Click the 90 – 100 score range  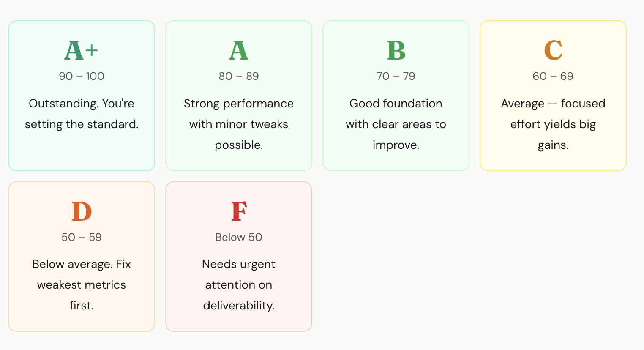tap(82, 76)
